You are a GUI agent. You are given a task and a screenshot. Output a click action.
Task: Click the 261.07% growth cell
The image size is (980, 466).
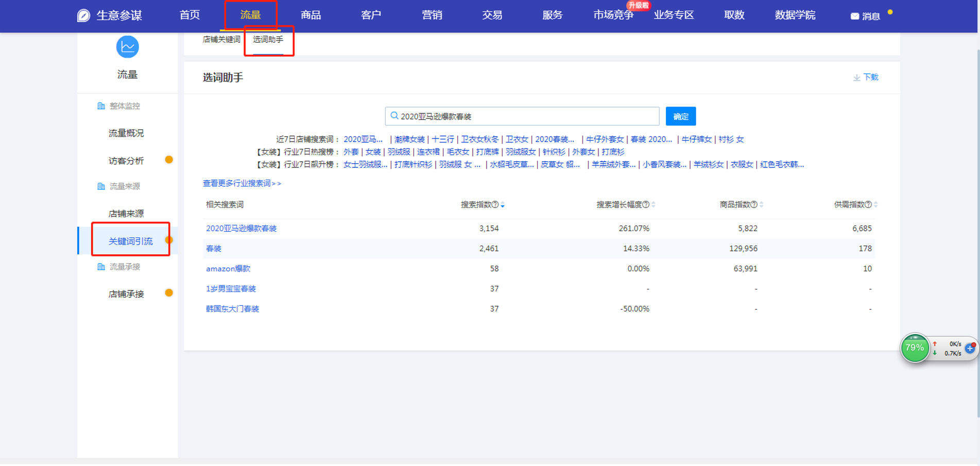pos(634,229)
